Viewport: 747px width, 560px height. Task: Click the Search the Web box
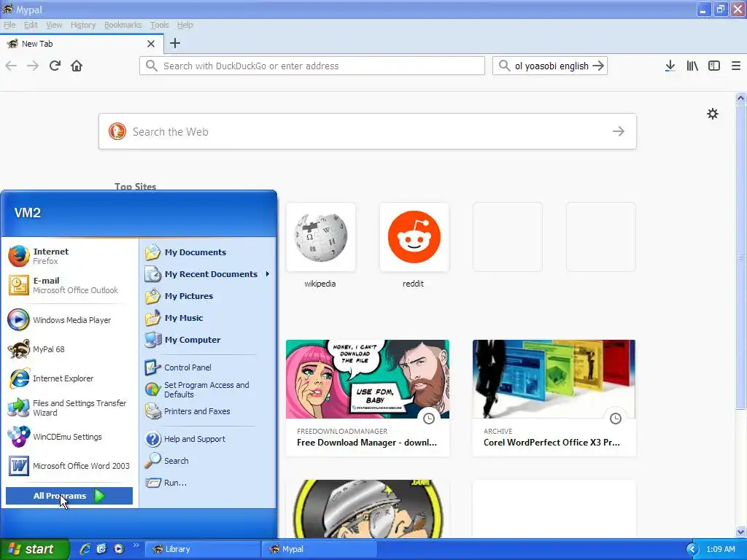pyautogui.click(x=368, y=131)
